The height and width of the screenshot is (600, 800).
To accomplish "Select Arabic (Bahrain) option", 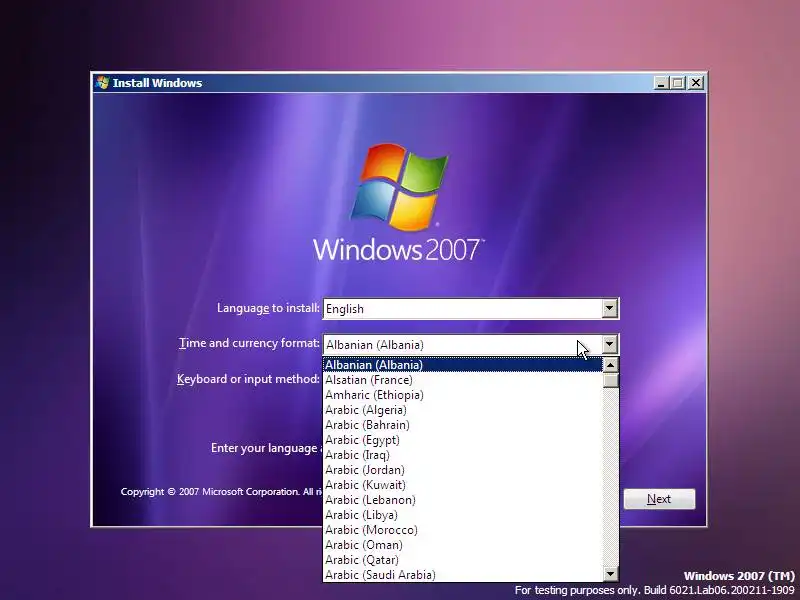I will [463, 425].
